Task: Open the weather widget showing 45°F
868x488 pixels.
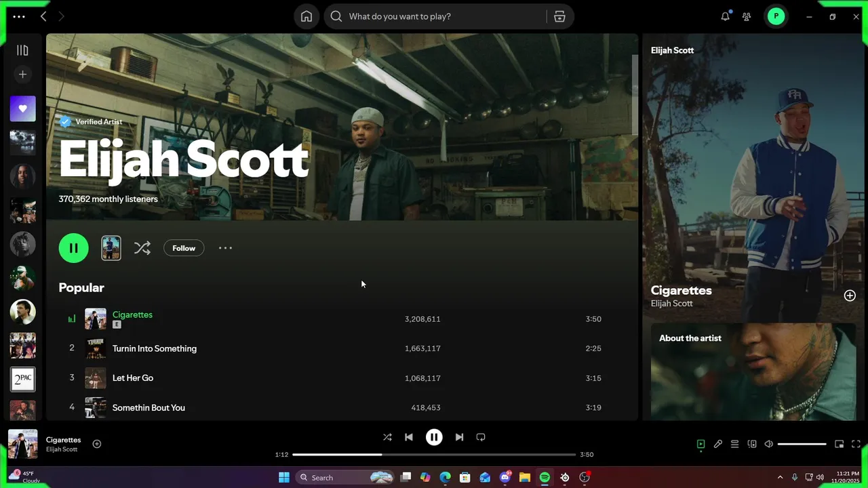Action: [24, 476]
